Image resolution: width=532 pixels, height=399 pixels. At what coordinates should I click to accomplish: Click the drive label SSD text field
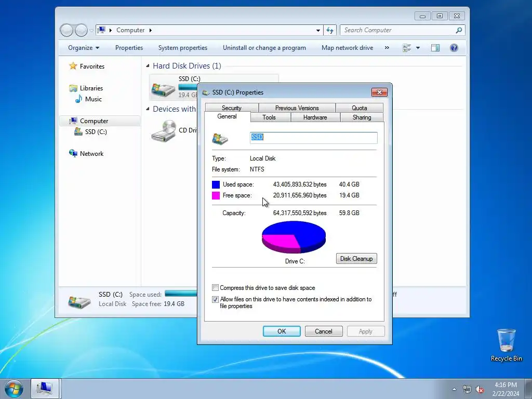313,137
